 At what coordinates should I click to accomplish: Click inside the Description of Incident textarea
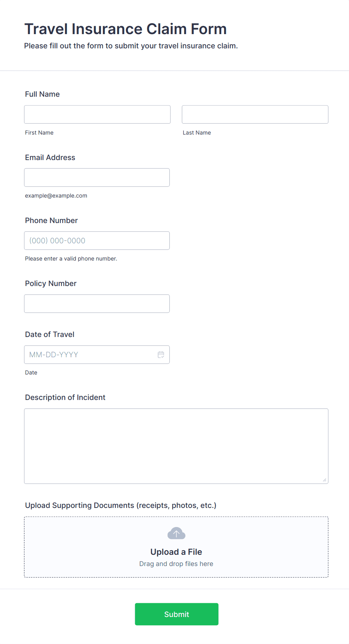pyautogui.click(x=176, y=446)
